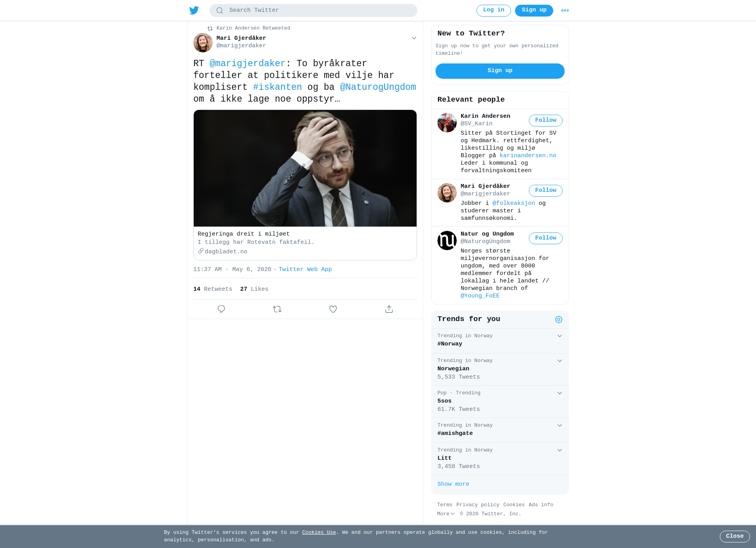Click Natur og Ungdom profile avatar
Image resolution: width=756 pixels, height=548 pixels.
coord(447,240)
